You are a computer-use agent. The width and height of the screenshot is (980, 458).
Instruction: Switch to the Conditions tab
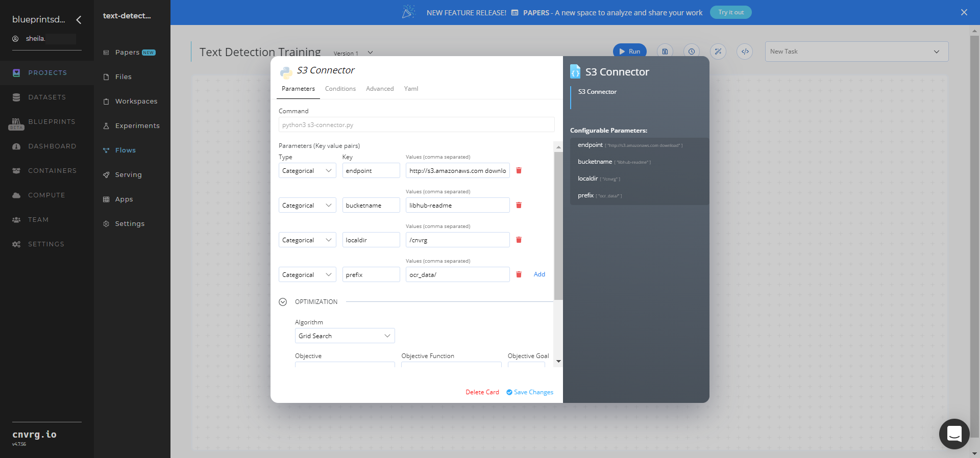340,89
